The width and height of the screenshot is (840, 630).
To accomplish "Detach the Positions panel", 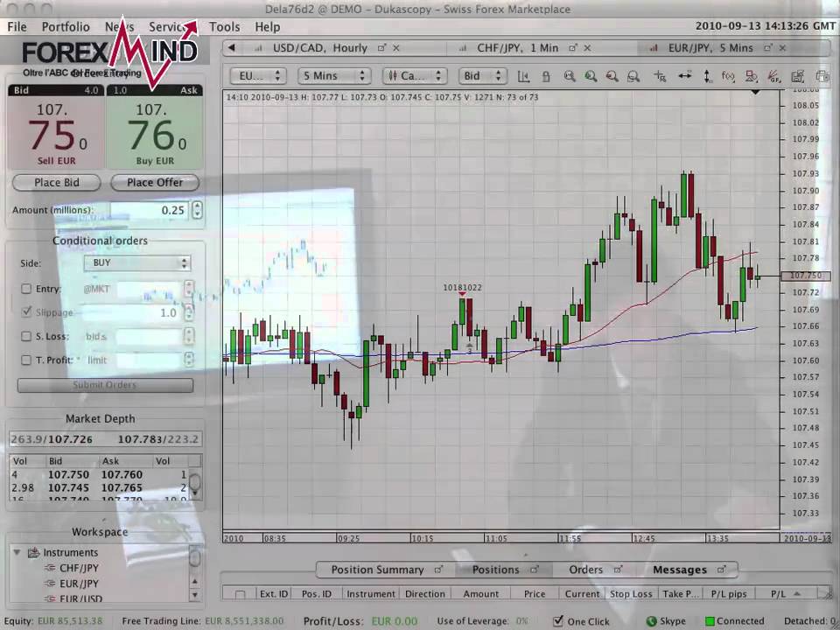I will coord(534,570).
